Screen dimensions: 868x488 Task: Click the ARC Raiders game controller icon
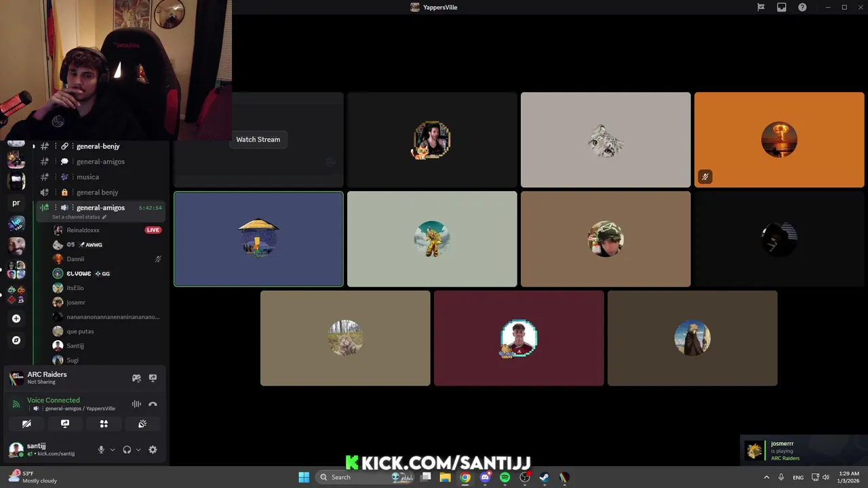136,378
